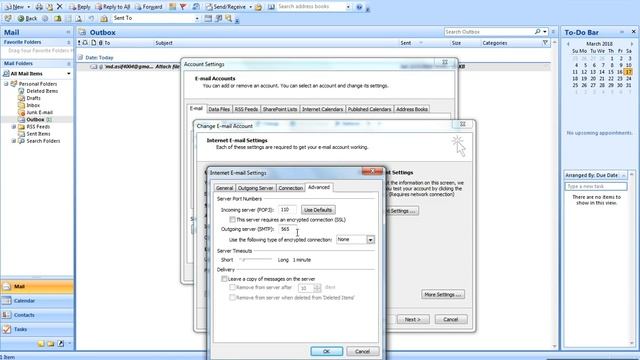Click the Print icon in the toolbar
This screenshot has width=640, height=360.
[x=39, y=7]
